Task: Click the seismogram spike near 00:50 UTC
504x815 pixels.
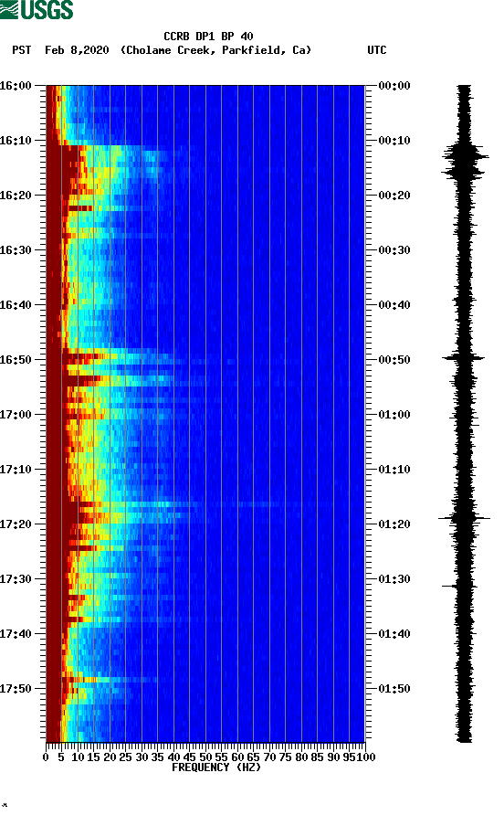Action: pyautogui.click(x=464, y=357)
